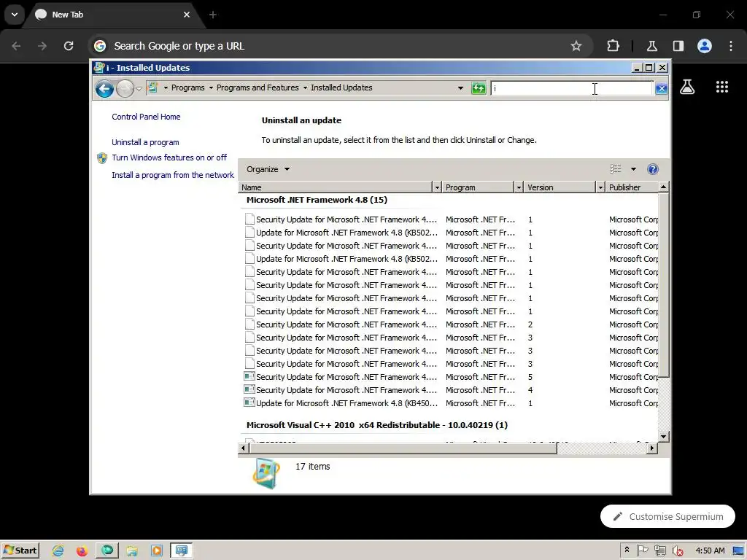The image size is (747, 560).
Task: Click the horizontal scrollbar left arrow
Action: (244, 448)
